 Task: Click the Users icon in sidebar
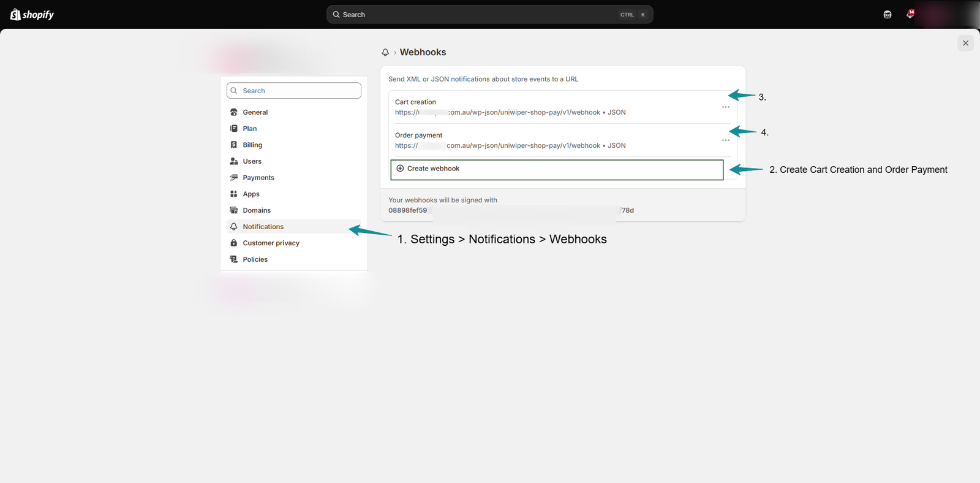[233, 161]
